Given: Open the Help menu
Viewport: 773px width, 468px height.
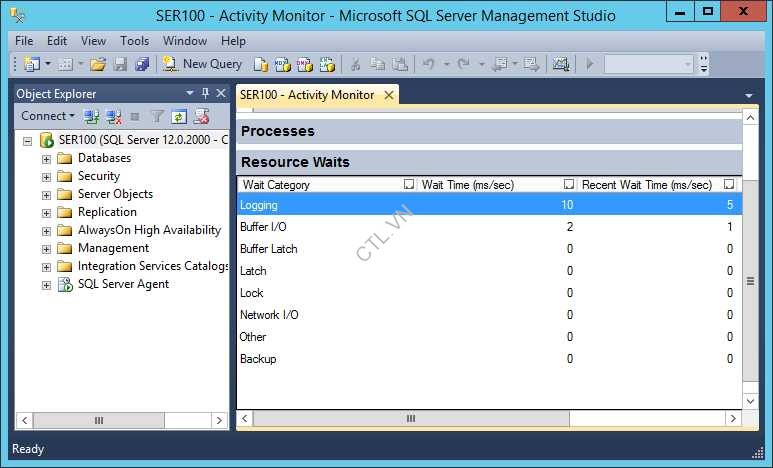Looking at the screenshot, I should [233, 41].
